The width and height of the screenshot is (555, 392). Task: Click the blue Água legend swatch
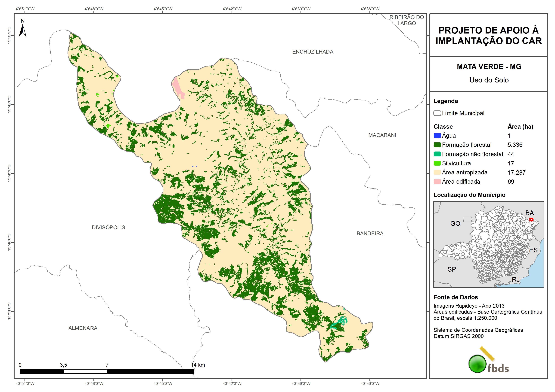click(x=437, y=136)
